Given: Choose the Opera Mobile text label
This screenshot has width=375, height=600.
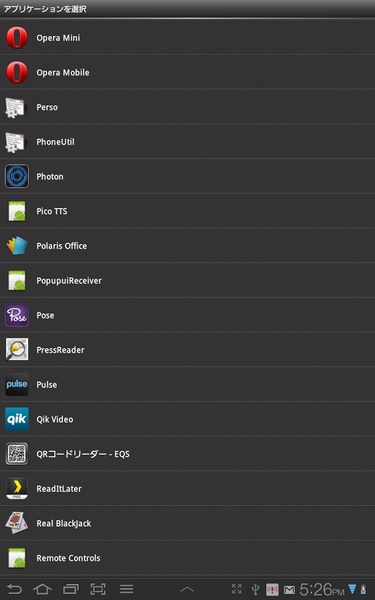Looking at the screenshot, I should [x=63, y=73].
